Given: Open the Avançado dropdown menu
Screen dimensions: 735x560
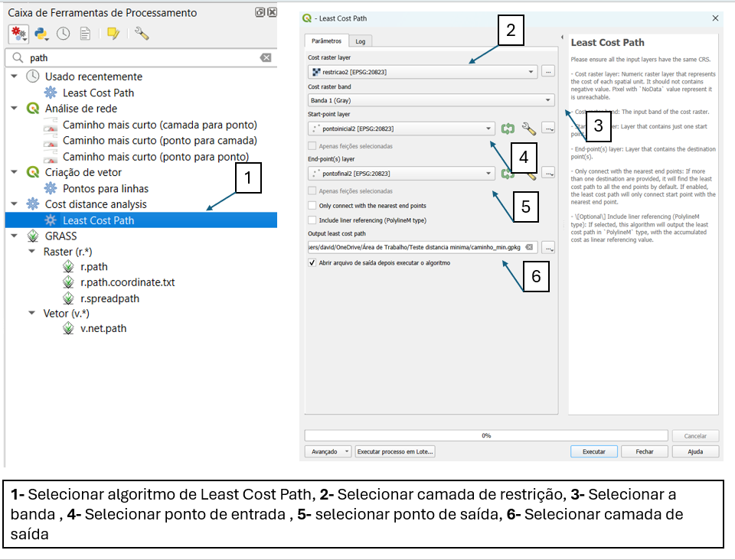Looking at the screenshot, I should (327, 451).
